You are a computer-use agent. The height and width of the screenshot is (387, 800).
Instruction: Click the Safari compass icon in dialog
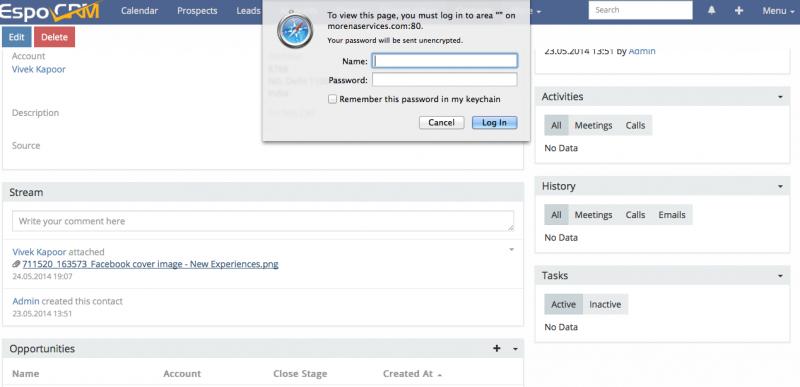295,31
